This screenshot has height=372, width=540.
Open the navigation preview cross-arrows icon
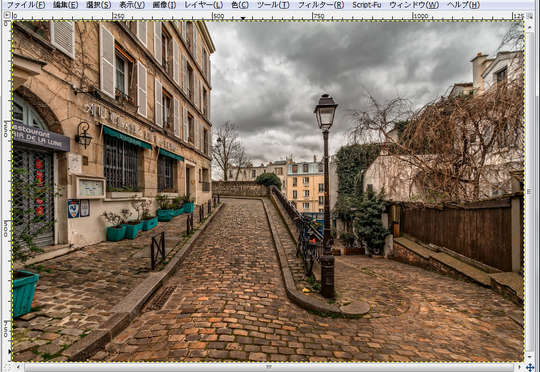[x=530, y=367]
